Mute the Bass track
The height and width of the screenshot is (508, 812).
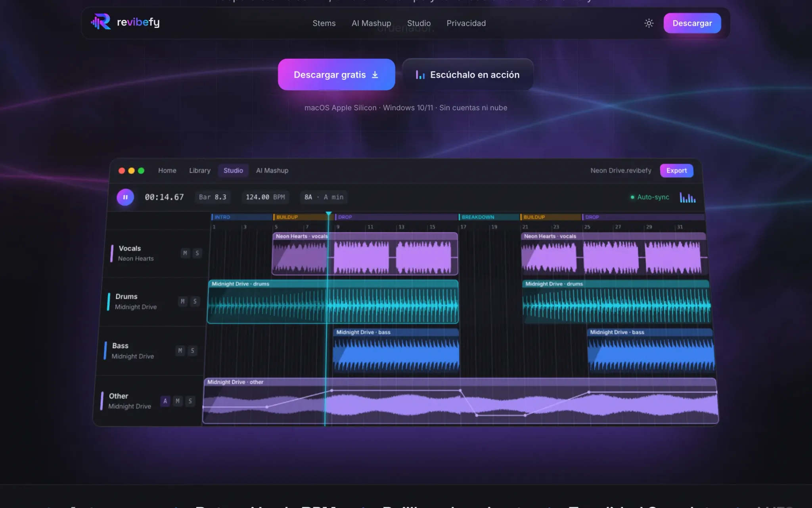180,350
